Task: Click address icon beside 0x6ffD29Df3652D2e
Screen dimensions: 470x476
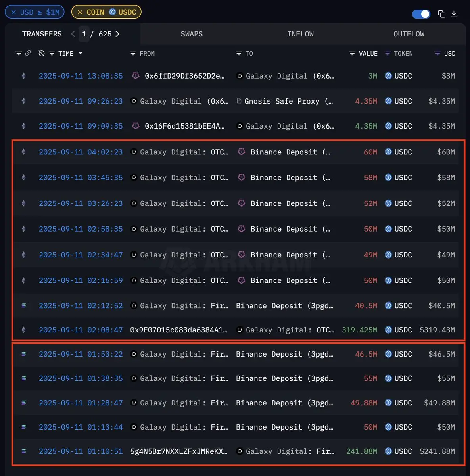Action: click(x=136, y=75)
